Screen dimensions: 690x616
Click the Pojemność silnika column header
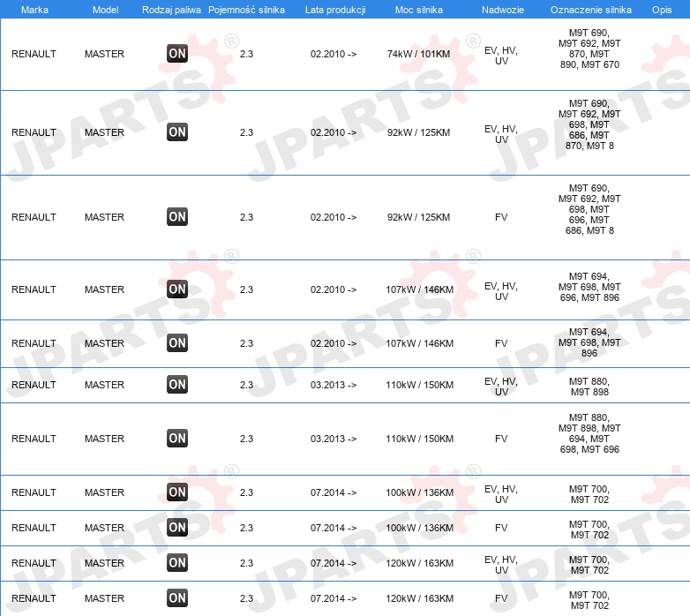coord(246,10)
